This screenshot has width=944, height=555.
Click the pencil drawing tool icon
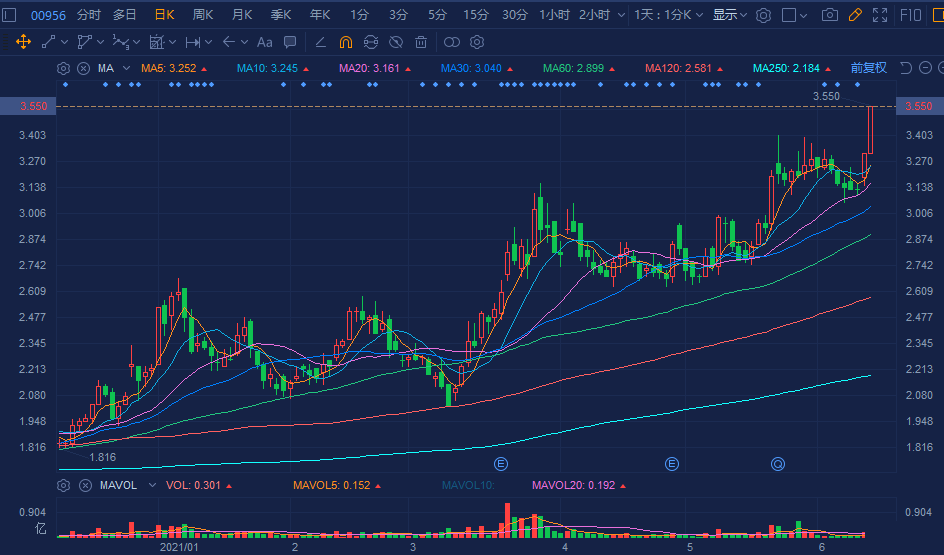[x=855, y=15]
